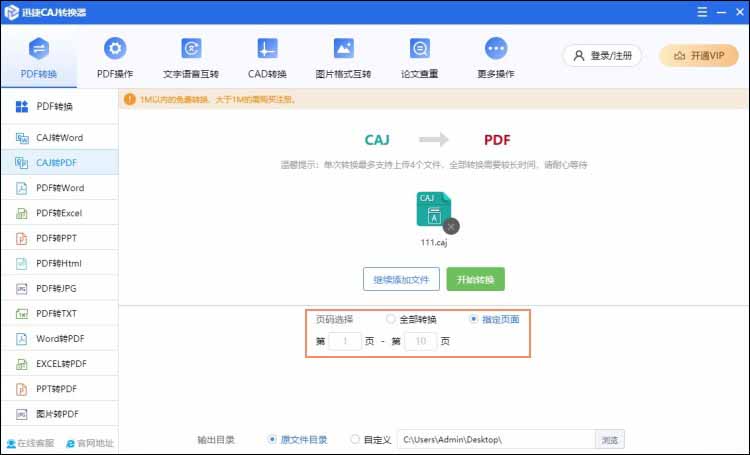Click the PDF转JPG sidebar icon
The width and height of the screenshot is (750, 455).
pos(22,289)
